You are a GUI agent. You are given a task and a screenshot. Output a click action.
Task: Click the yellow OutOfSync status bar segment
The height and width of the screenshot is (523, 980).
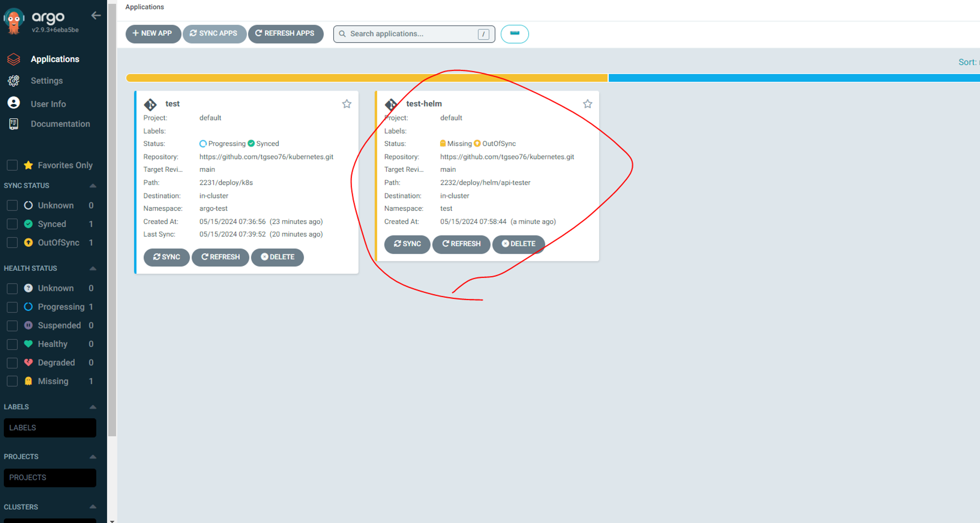(367, 78)
